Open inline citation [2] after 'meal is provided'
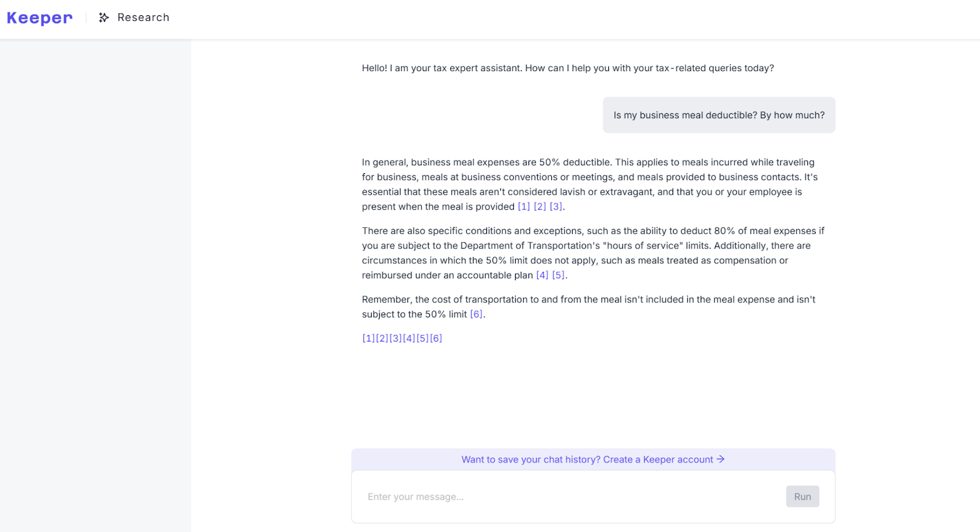980x532 pixels. pyautogui.click(x=540, y=207)
